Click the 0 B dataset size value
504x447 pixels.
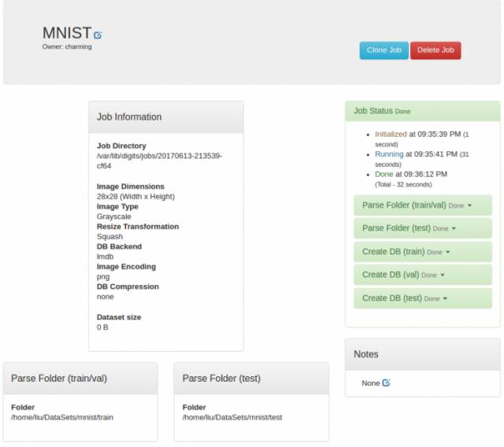click(x=102, y=327)
